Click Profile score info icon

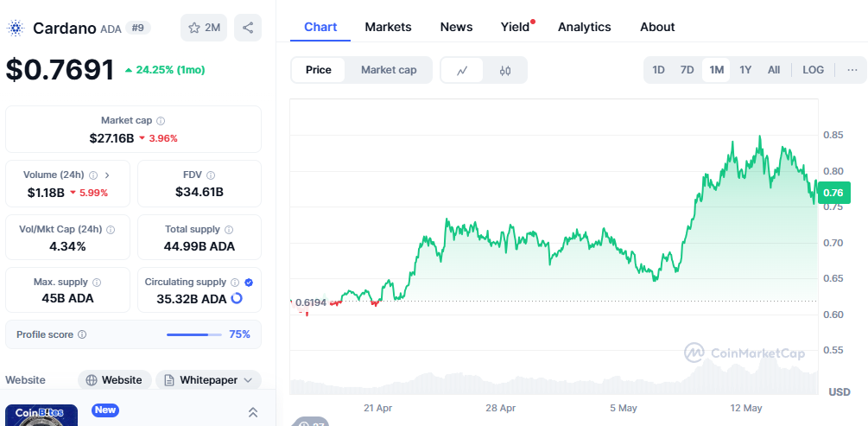click(x=82, y=334)
